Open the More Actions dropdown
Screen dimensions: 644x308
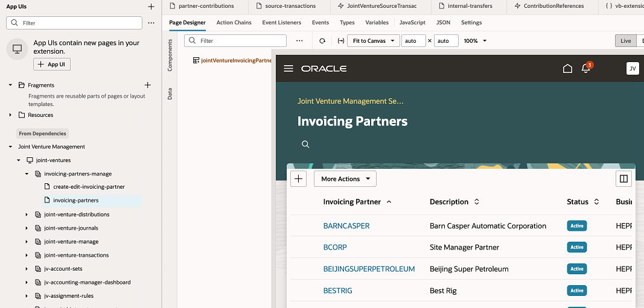coord(345,179)
